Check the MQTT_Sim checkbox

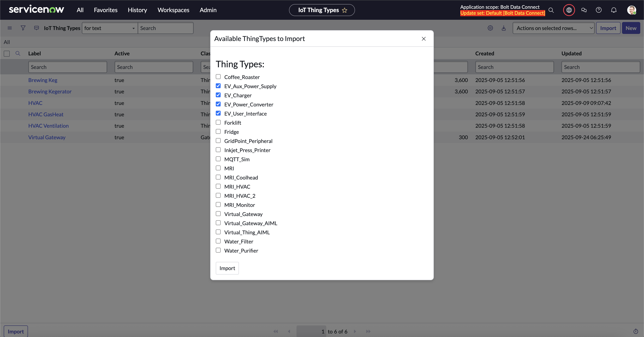click(x=218, y=159)
